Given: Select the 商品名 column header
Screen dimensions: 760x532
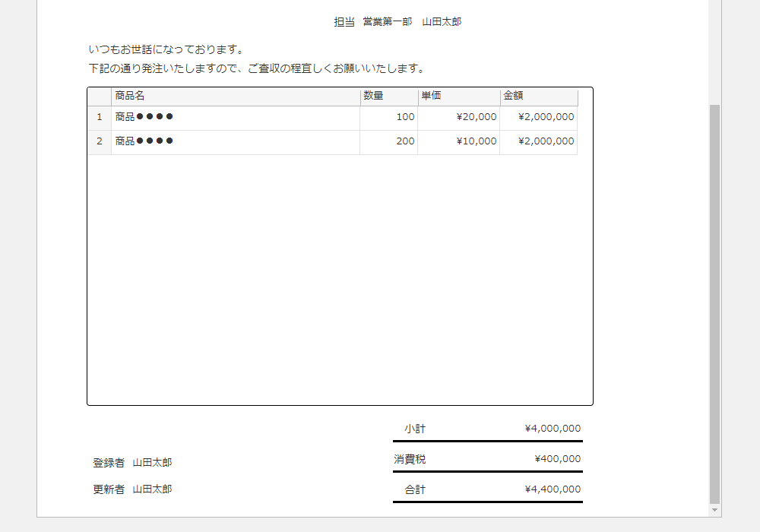Looking at the screenshot, I should [236, 97].
